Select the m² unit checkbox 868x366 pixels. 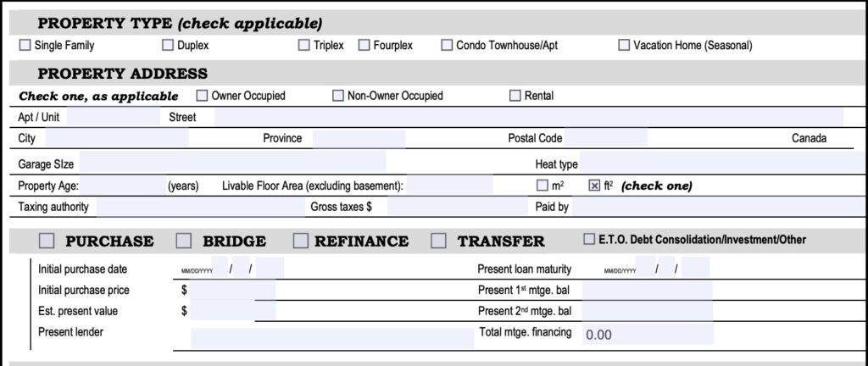pos(542,186)
